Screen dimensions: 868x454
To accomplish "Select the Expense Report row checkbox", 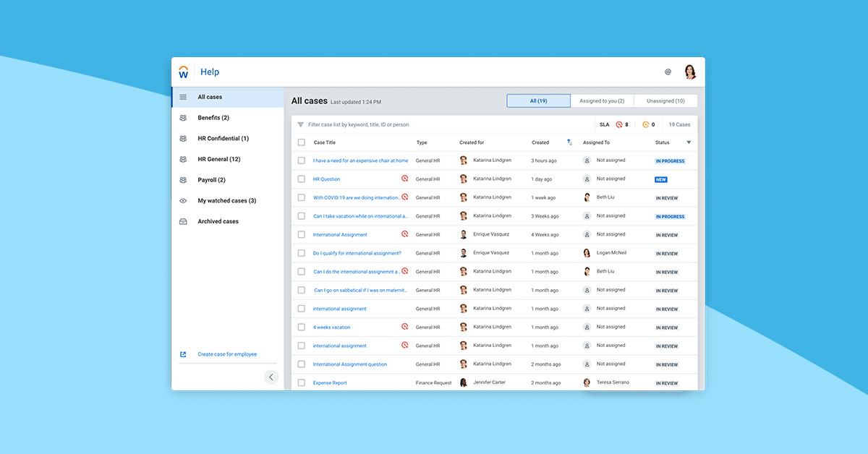I will pyautogui.click(x=302, y=383).
